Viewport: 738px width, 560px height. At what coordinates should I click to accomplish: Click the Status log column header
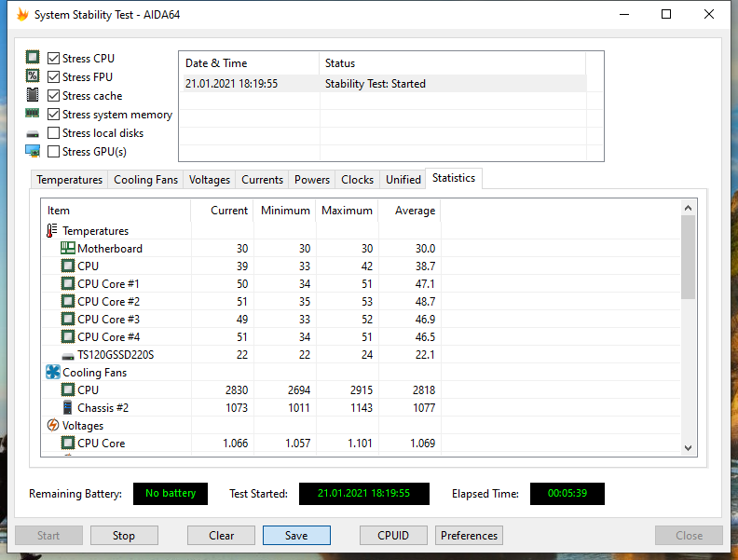[452, 63]
